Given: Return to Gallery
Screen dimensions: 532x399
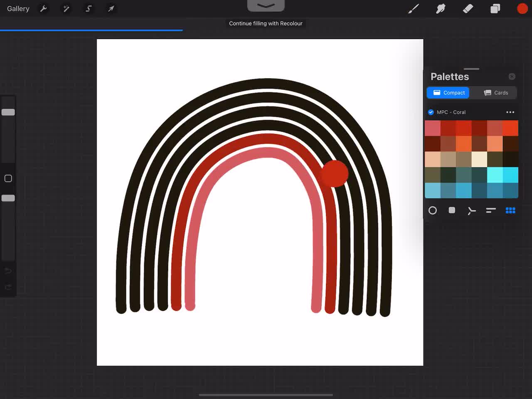Looking at the screenshot, I should pos(18,9).
